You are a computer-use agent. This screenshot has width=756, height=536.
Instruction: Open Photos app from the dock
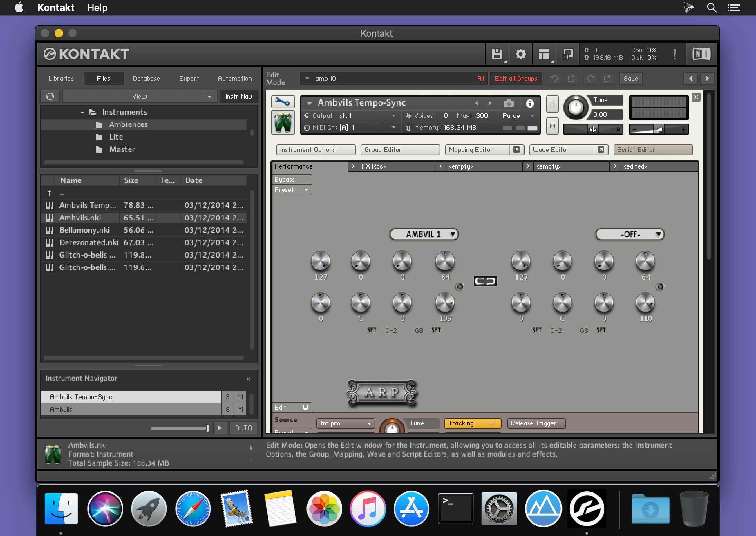point(324,509)
